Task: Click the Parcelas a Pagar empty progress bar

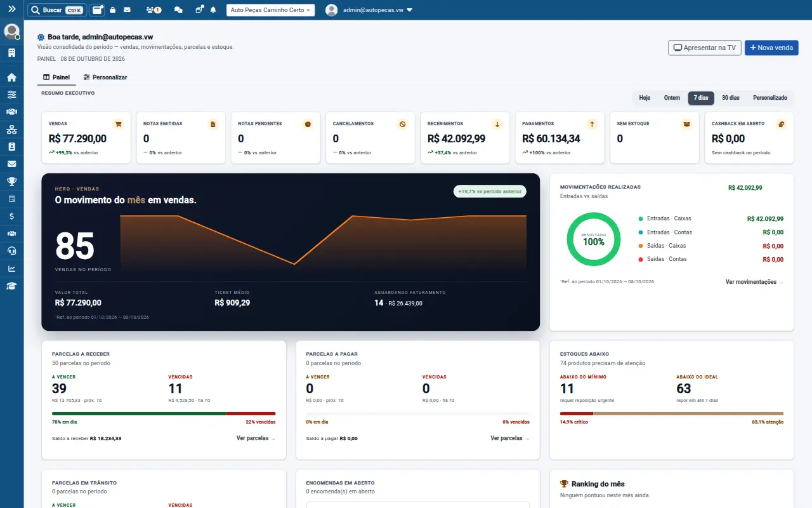Action: click(417, 413)
